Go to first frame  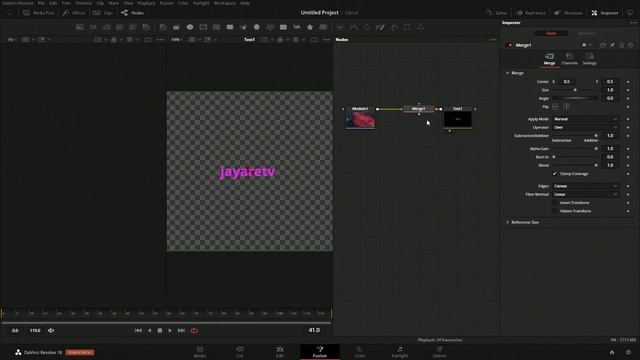click(x=138, y=331)
